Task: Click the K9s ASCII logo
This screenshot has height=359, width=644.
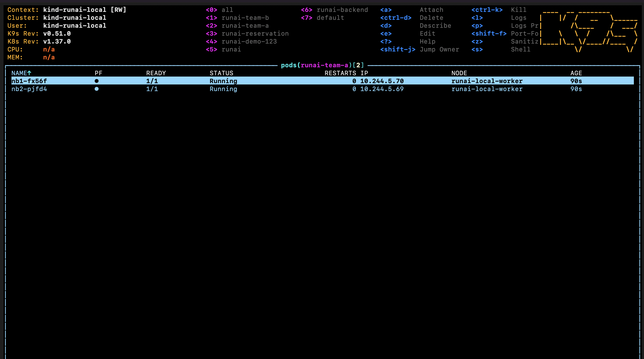Action: click(x=589, y=31)
